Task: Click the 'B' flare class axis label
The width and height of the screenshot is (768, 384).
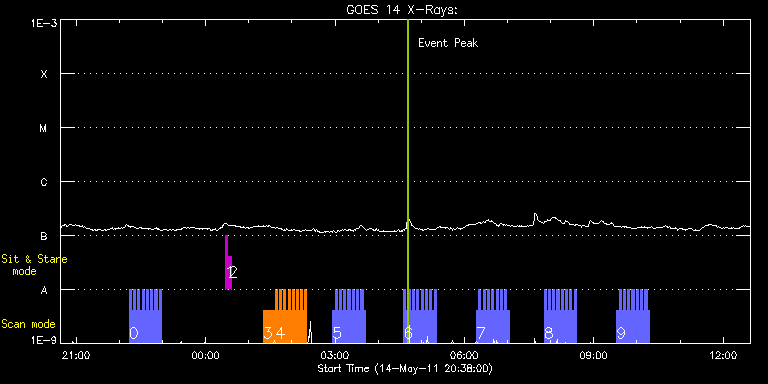Action: (44, 236)
